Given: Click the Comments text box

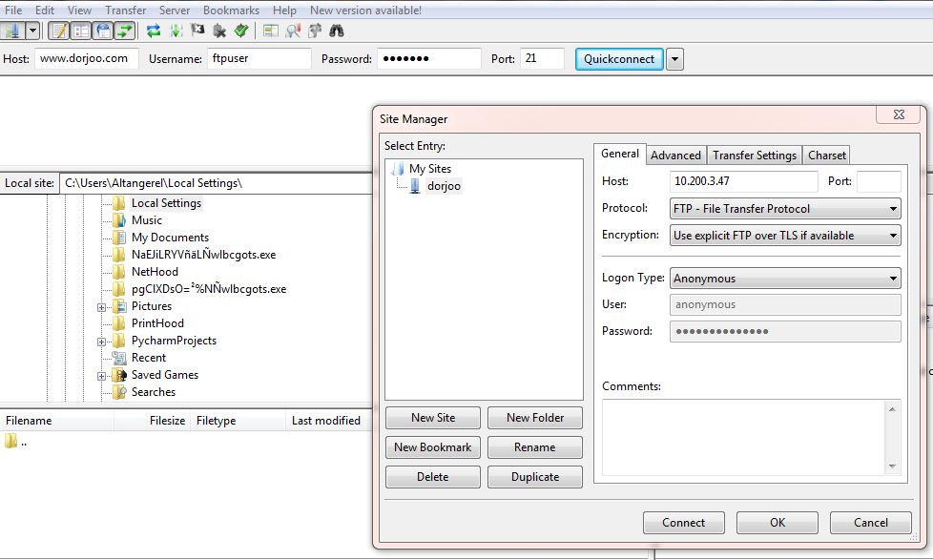Looking at the screenshot, I should coord(744,435).
